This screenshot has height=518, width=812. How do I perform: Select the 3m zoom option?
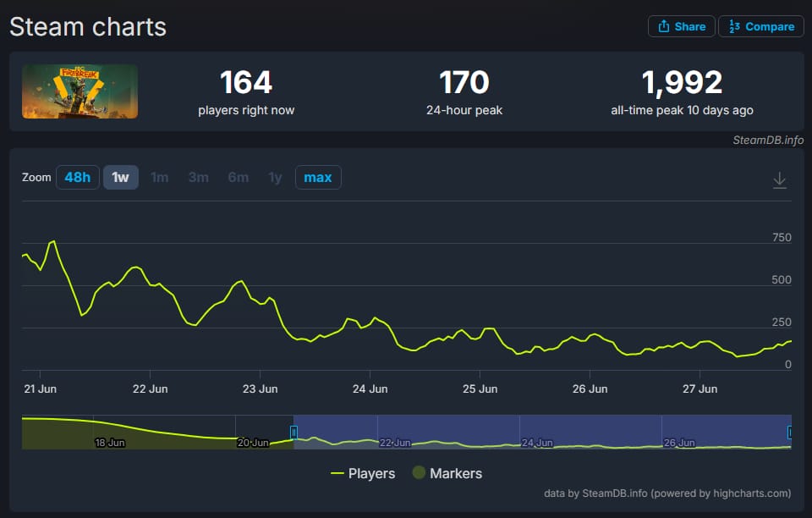(x=198, y=177)
